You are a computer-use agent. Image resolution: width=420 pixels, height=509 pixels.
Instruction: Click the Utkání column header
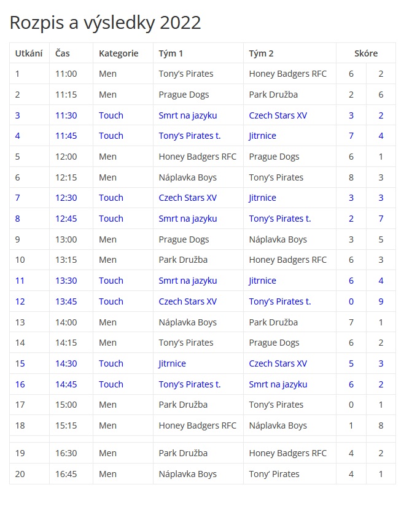point(28,53)
